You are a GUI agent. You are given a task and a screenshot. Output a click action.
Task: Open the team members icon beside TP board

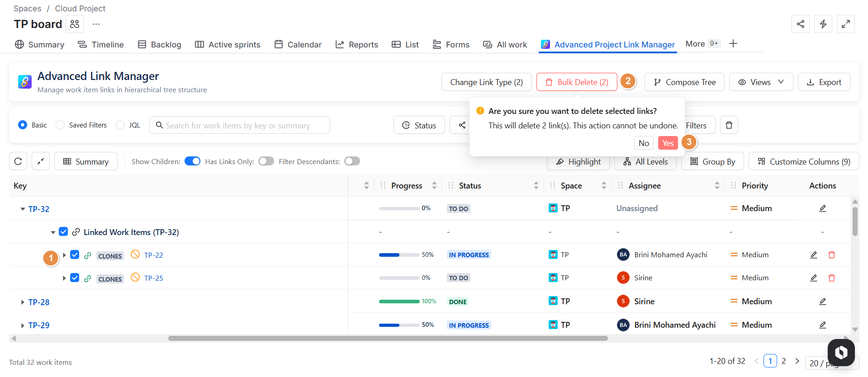pyautogui.click(x=75, y=24)
